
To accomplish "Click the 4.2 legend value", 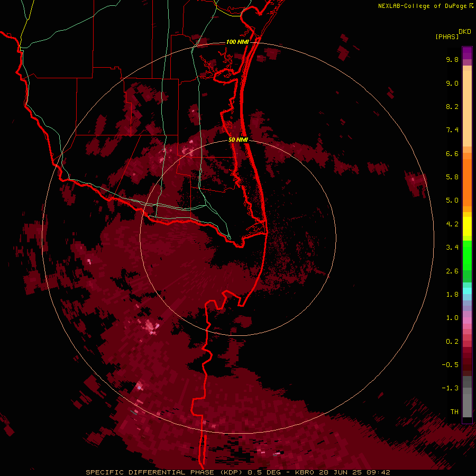I will pyautogui.click(x=452, y=224).
